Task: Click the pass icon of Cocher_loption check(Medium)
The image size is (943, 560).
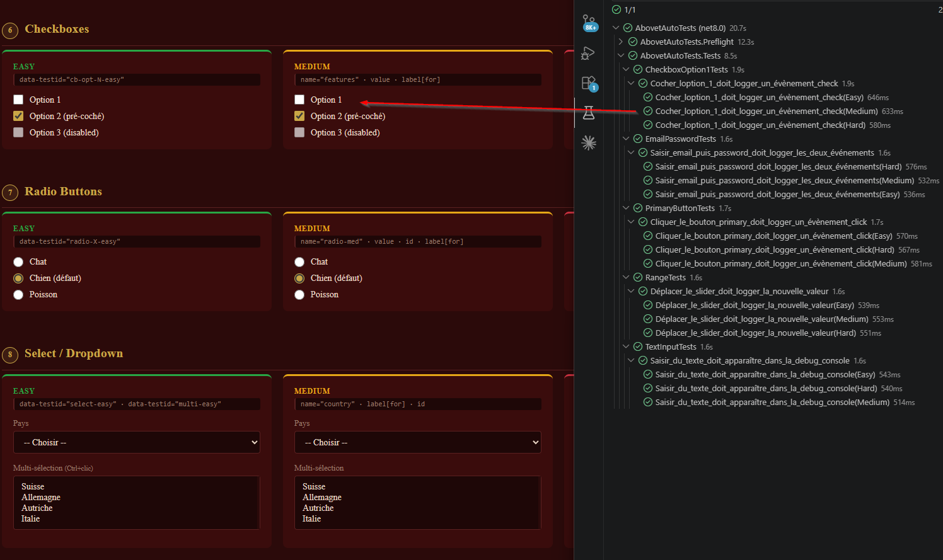Action: click(648, 111)
